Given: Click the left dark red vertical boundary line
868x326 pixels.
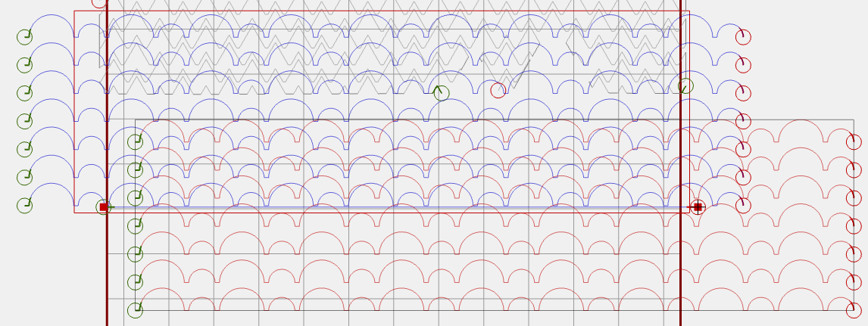Looking at the screenshot, I should point(107,265).
